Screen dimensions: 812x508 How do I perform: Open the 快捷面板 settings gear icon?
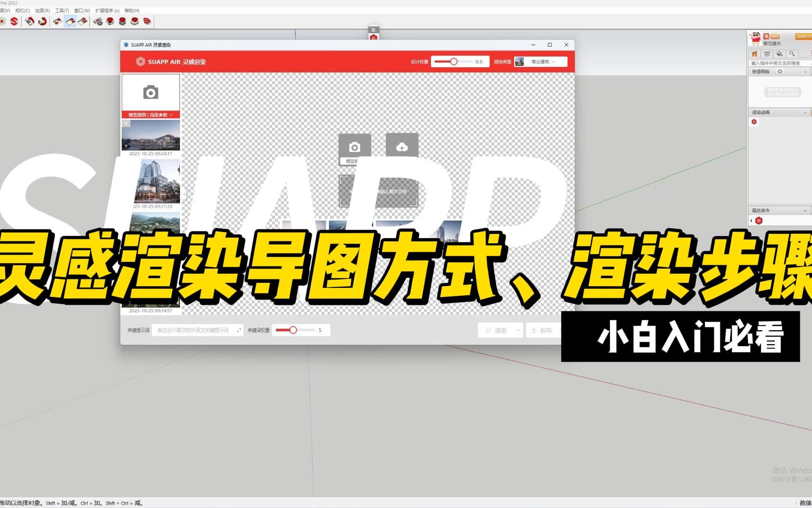point(780,71)
